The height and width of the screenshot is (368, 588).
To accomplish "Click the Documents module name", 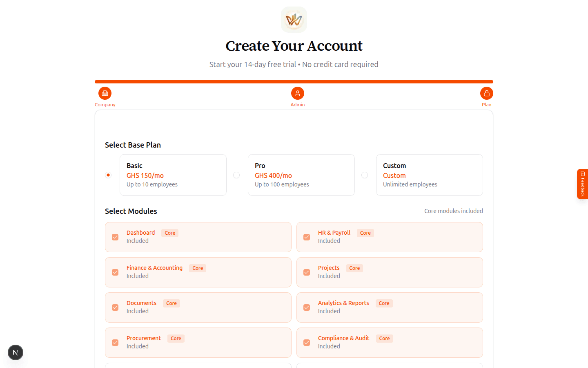I will (141, 303).
